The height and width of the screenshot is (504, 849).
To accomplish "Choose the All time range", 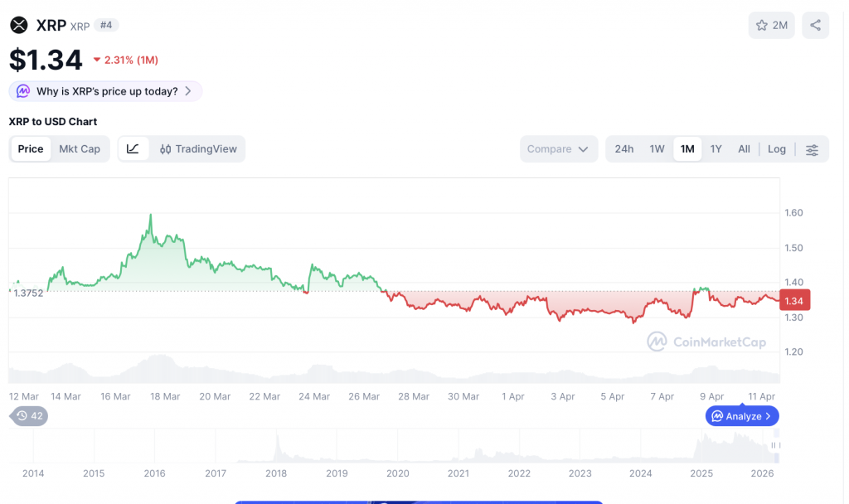I will 744,149.
